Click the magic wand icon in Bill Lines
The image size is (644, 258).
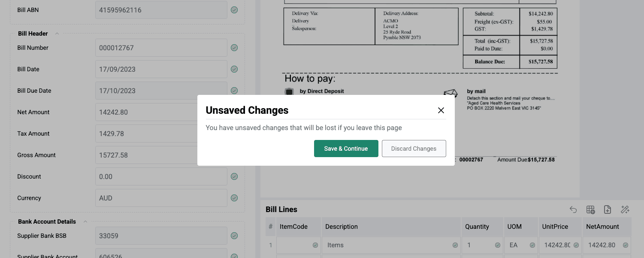tap(625, 209)
